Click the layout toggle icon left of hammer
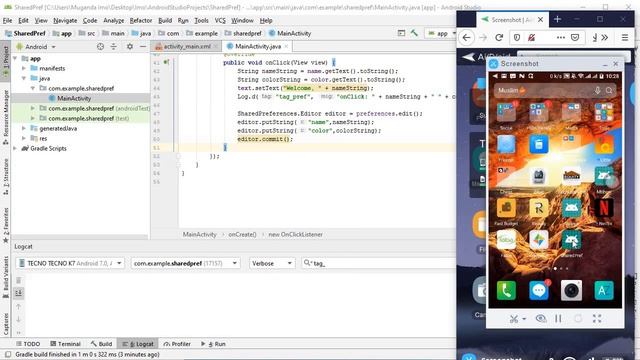The width and height of the screenshot is (640, 360). coord(401,33)
